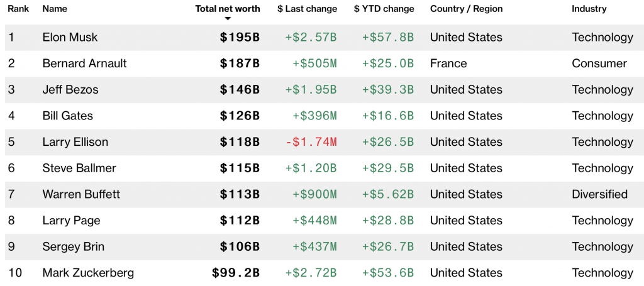Click the Industry column header
The width and height of the screenshot is (644, 286).
(x=589, y=9)
